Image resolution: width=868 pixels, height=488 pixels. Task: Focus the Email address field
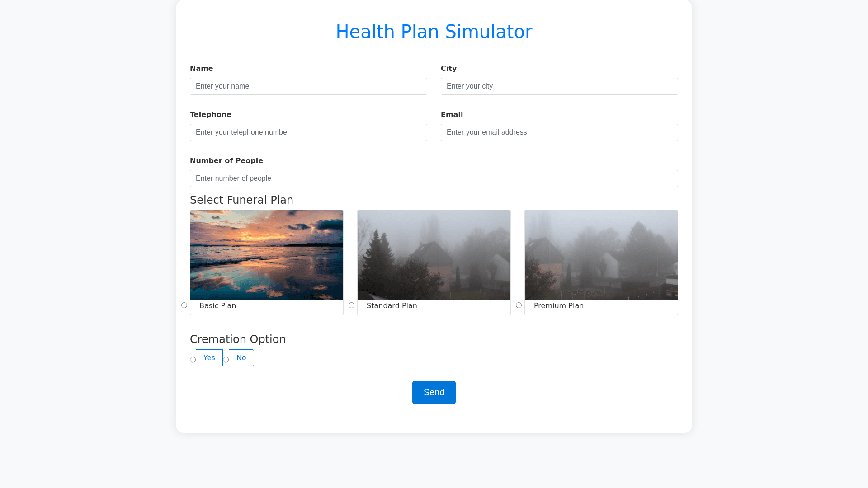coord(559,132)
